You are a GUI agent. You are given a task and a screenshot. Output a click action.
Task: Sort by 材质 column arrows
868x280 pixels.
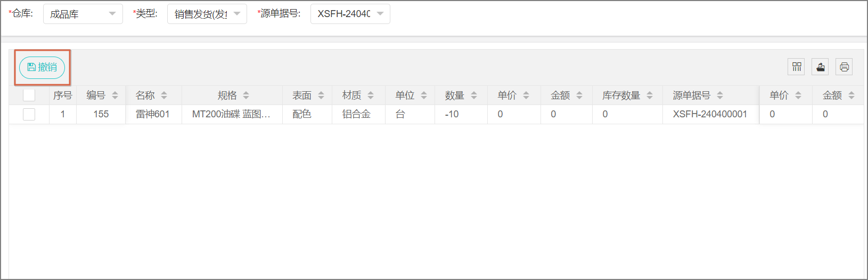371,95
